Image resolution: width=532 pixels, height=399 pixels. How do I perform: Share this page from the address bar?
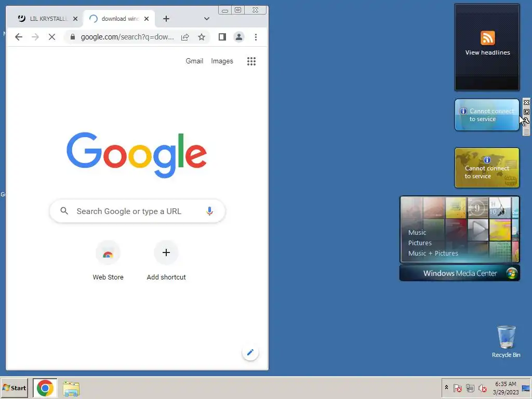click(185, 37)
